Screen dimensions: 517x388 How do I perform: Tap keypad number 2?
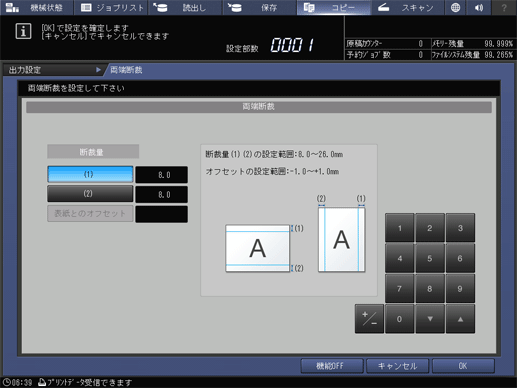coord(430,228)
